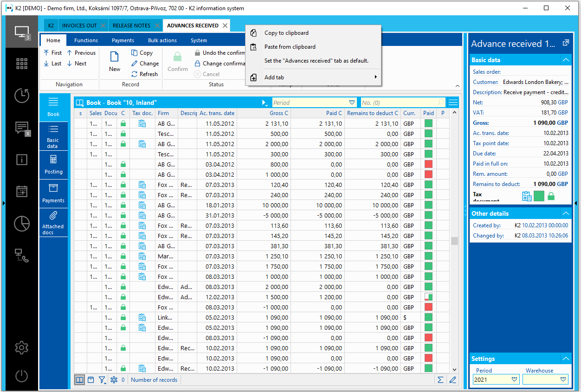Click the edit pencil in status bar

click(453, 380)
